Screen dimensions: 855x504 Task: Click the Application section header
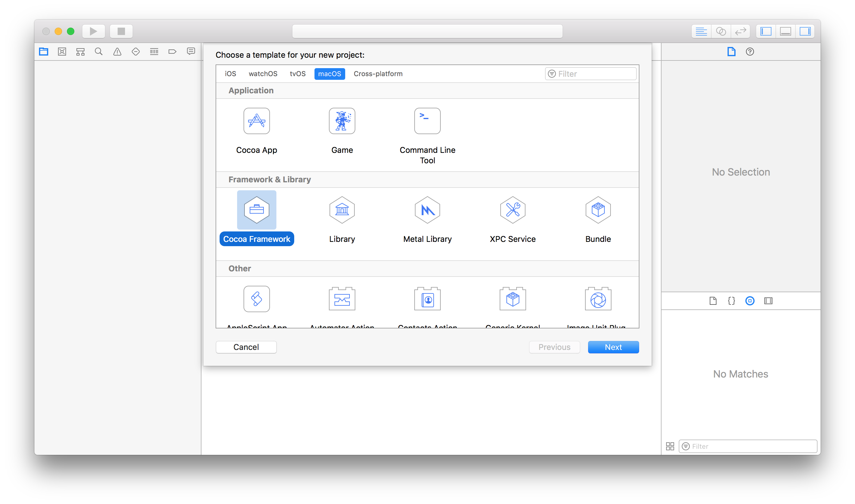click(427, 91)
